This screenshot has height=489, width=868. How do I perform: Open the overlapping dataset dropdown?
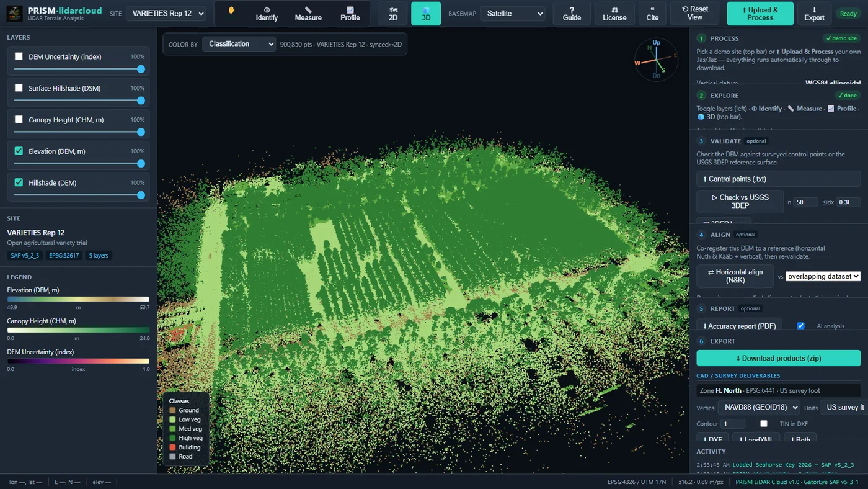point(823,276)
